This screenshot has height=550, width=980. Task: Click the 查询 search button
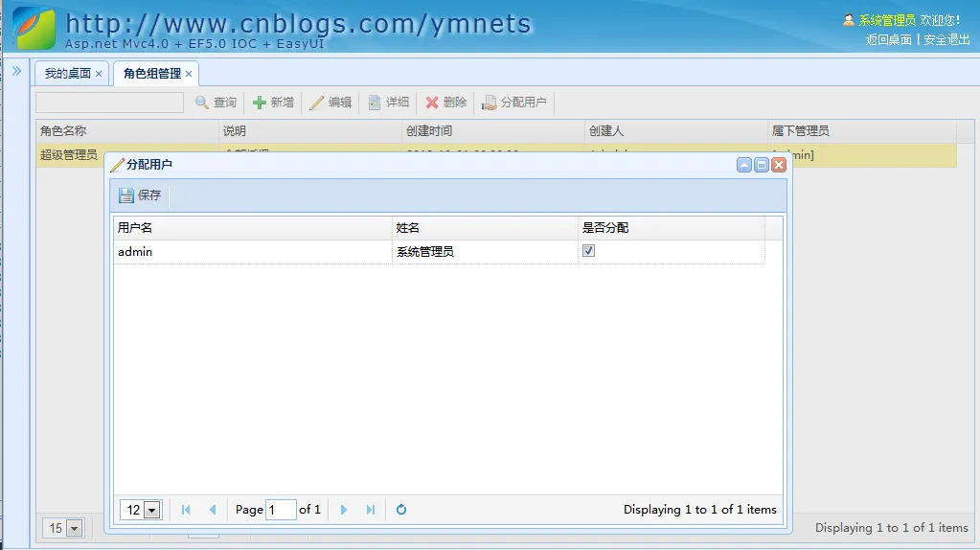[x=216, y=103]
